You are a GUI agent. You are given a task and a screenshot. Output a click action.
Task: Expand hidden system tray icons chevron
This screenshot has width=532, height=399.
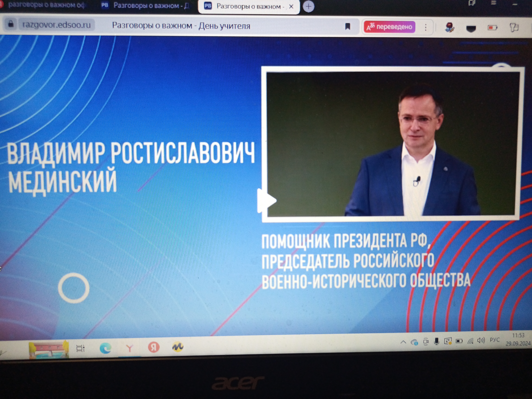tap(403, 342)
